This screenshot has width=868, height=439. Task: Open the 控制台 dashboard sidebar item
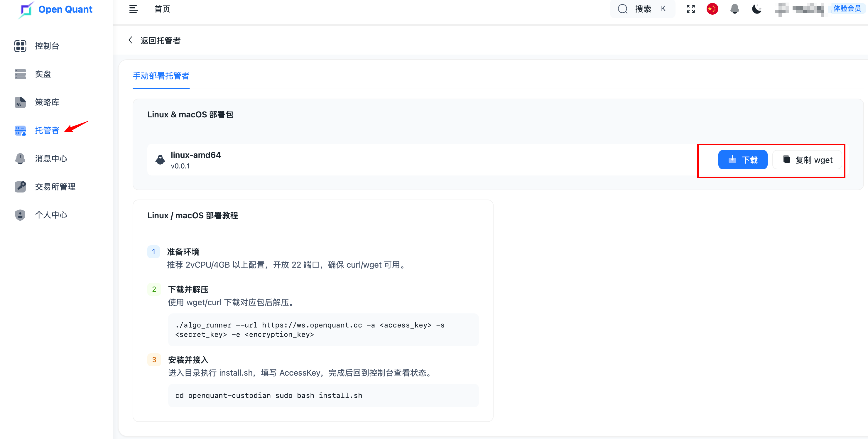47,46
